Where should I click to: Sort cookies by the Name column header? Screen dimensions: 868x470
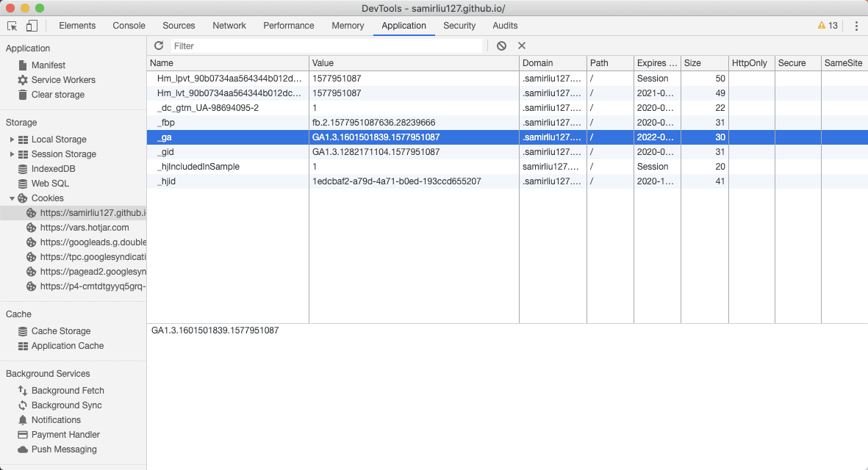[x=227, y=63]
